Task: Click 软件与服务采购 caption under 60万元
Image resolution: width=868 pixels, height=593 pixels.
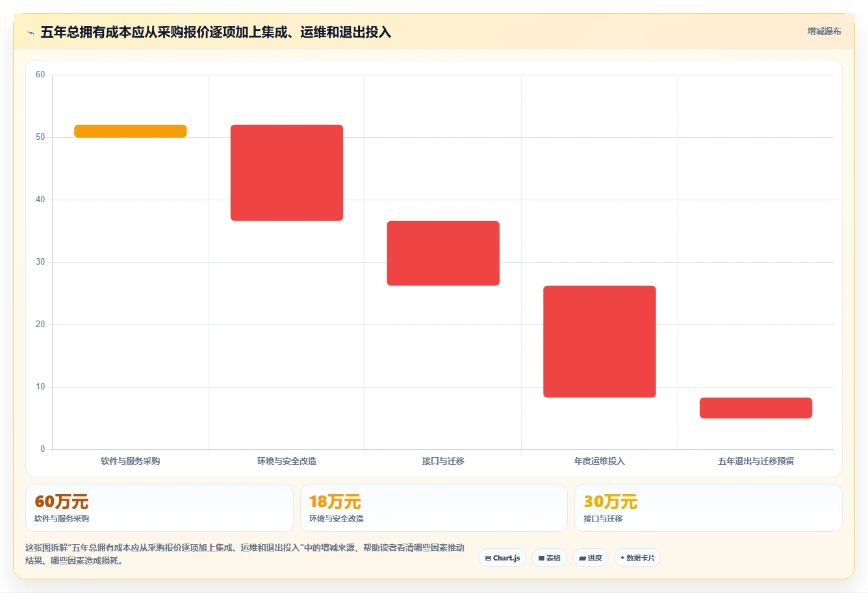Action: pyautogui.click(x=62, y=519)
